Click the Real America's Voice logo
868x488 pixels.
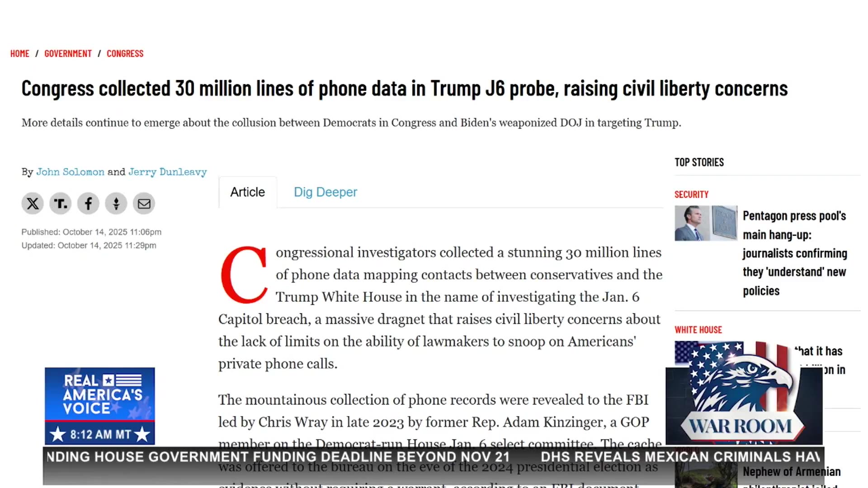pos(99,394)
